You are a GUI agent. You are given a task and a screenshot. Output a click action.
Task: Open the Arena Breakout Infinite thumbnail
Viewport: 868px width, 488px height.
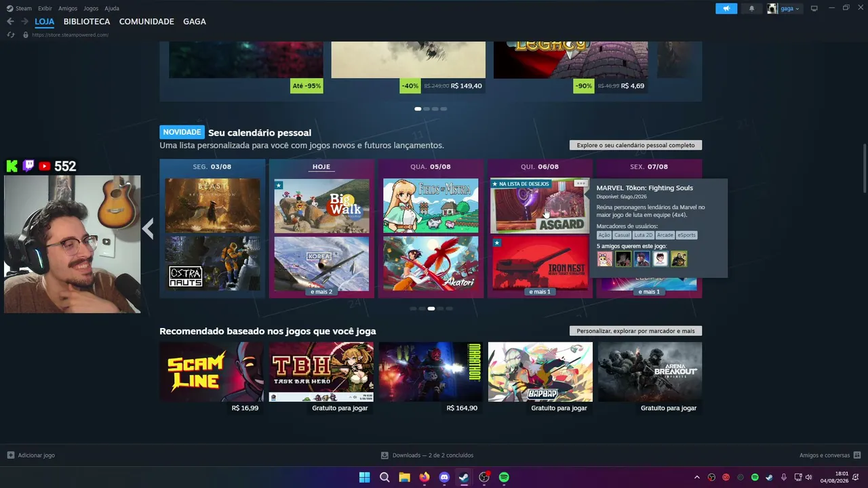[x=650, y=371]
